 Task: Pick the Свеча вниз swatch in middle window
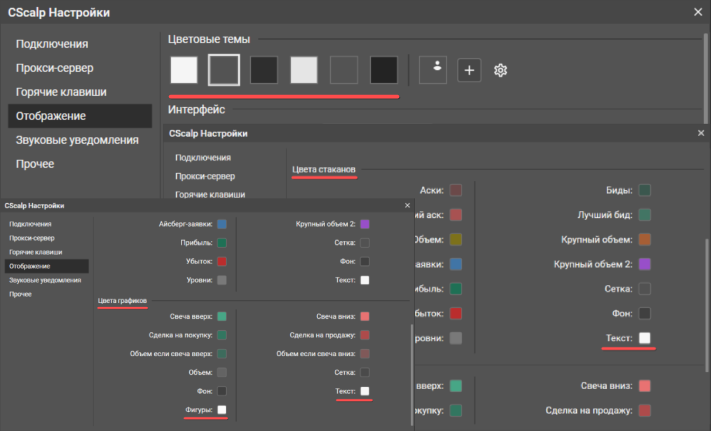644,386
